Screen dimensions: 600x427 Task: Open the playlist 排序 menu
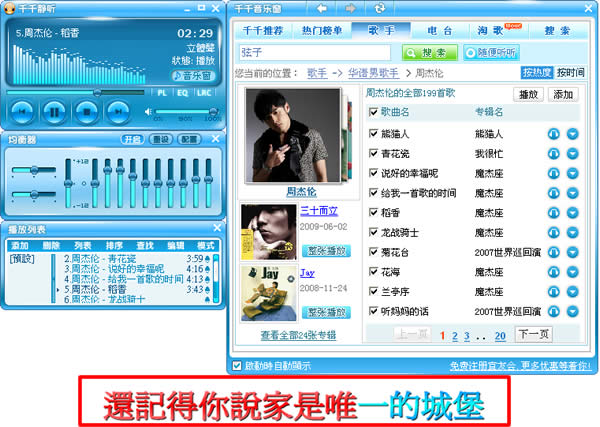point(114,245)
